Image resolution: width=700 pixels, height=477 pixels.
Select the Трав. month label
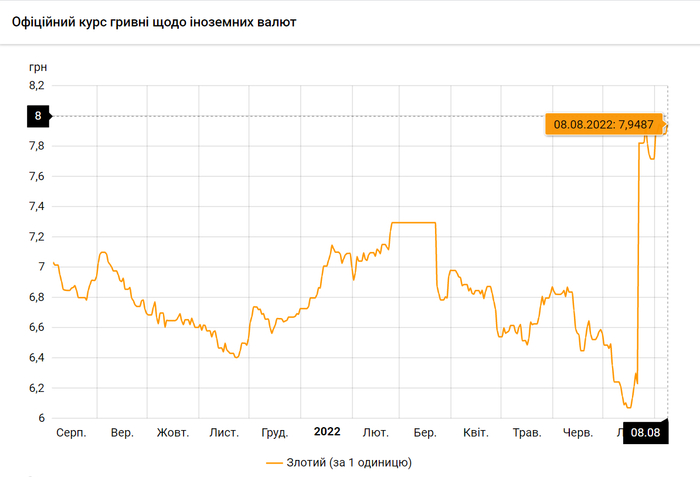526,433
